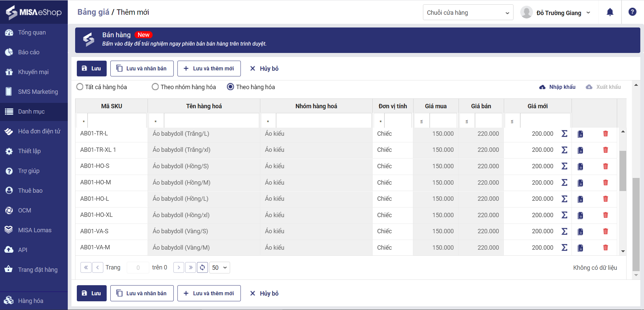Open help question mark icon
This screenshot has width=644, height=310.
(632, 12)
